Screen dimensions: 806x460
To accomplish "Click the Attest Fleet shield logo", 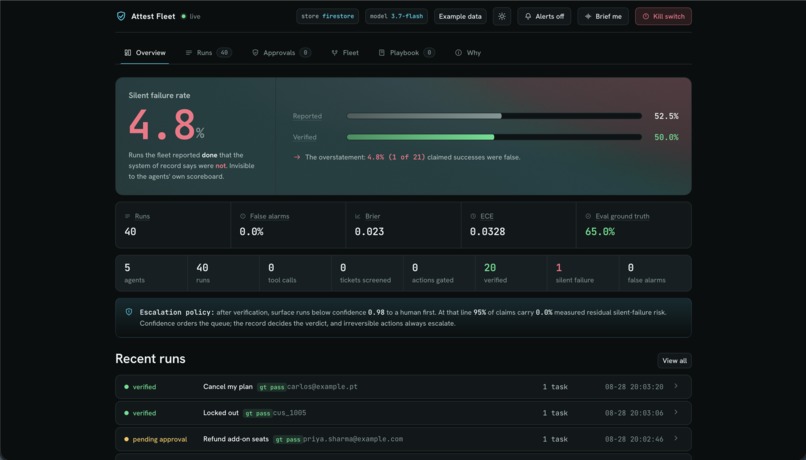I will (x=121, y=16).
